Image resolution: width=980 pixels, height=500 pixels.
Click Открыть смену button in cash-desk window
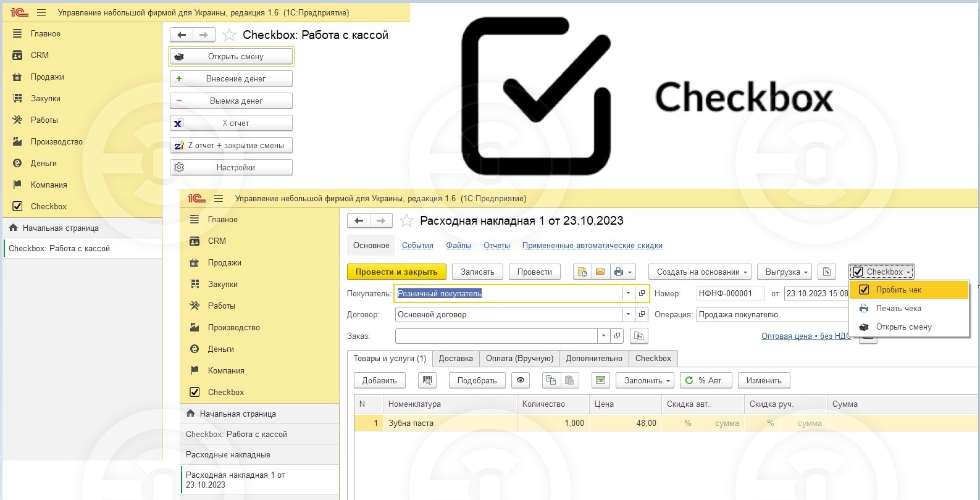232,56
